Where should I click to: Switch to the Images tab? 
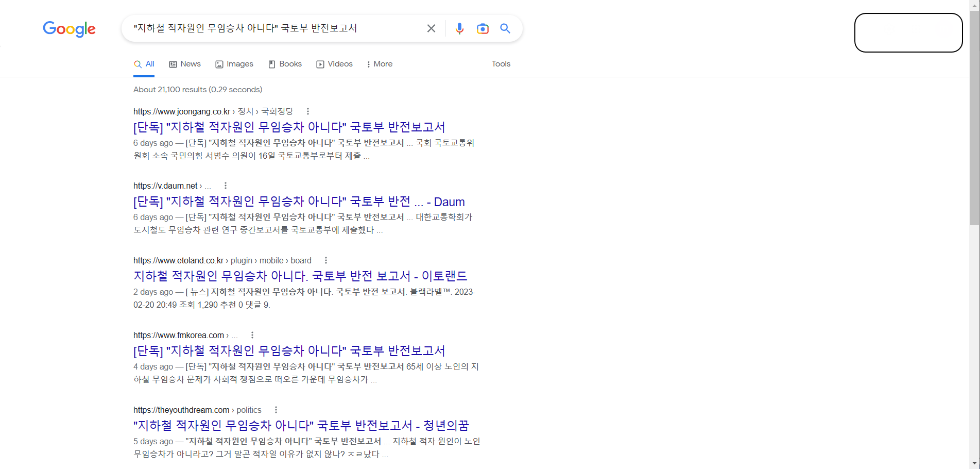point(234,64)
